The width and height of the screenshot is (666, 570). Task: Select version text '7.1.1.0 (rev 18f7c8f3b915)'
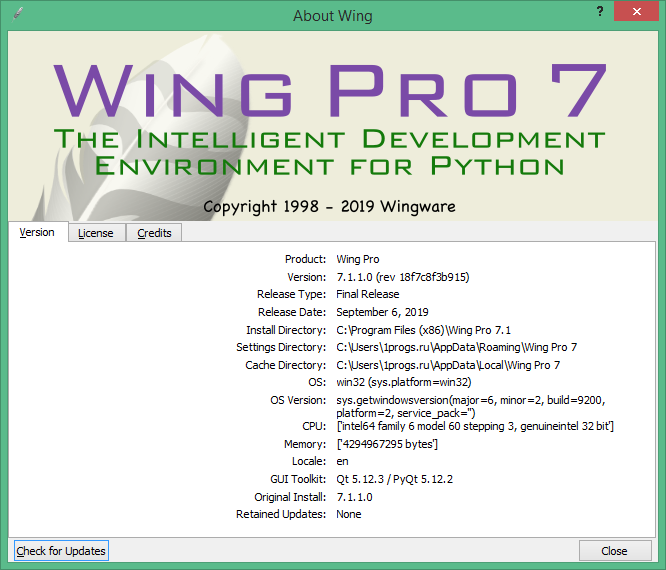pyautogui.click(x=403, y=277)
